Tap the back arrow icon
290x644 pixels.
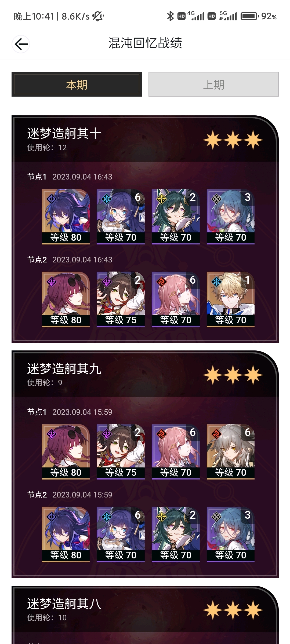[x=21, y=44]
